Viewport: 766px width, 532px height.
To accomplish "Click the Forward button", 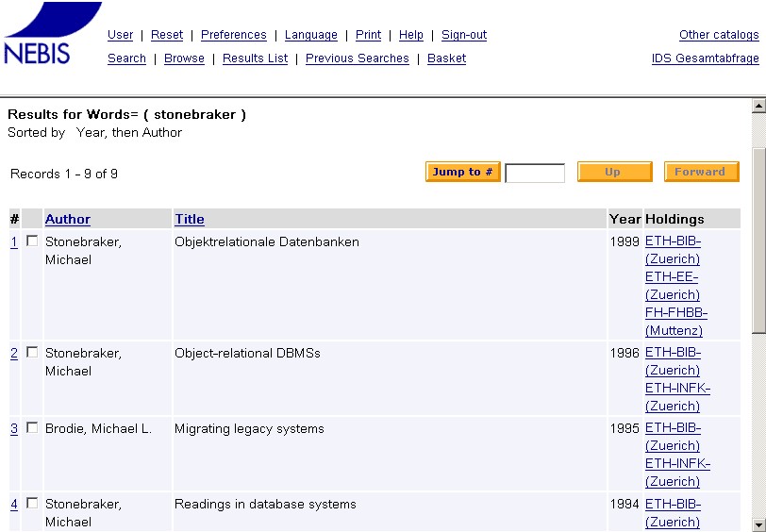I will point(701,172).
